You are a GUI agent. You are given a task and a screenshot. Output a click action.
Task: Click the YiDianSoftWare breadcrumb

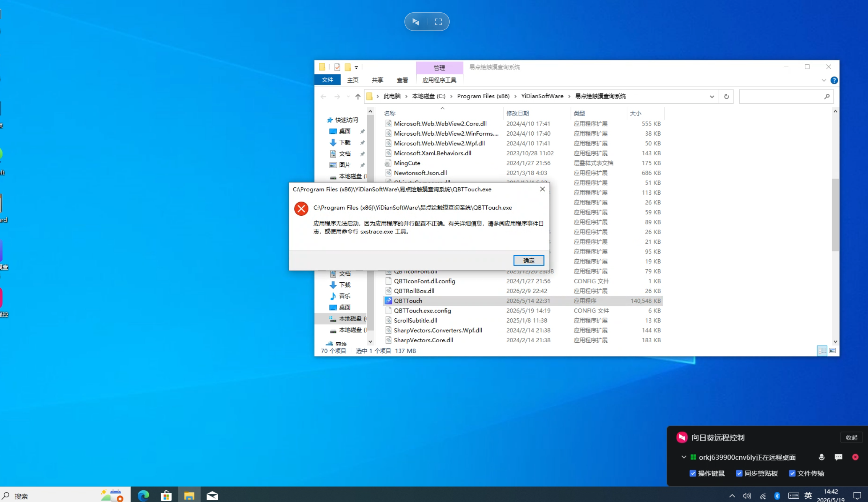coord(542,96)
